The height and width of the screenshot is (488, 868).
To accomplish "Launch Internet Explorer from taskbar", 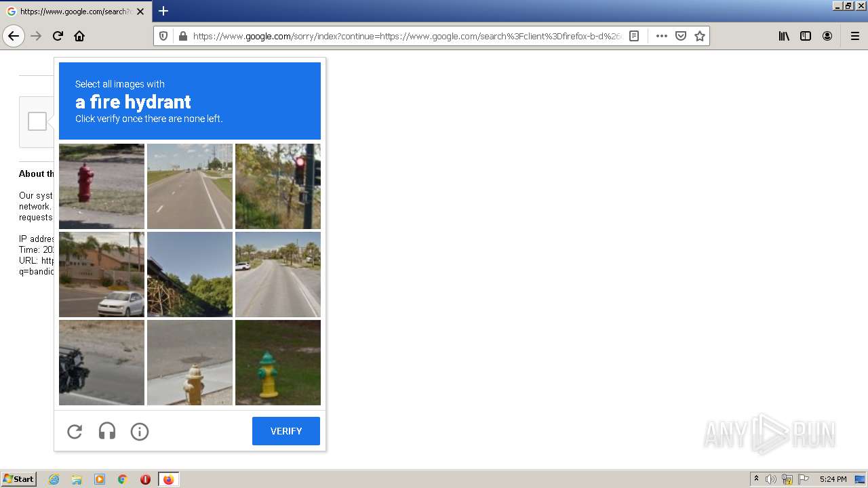I will 54,479.
